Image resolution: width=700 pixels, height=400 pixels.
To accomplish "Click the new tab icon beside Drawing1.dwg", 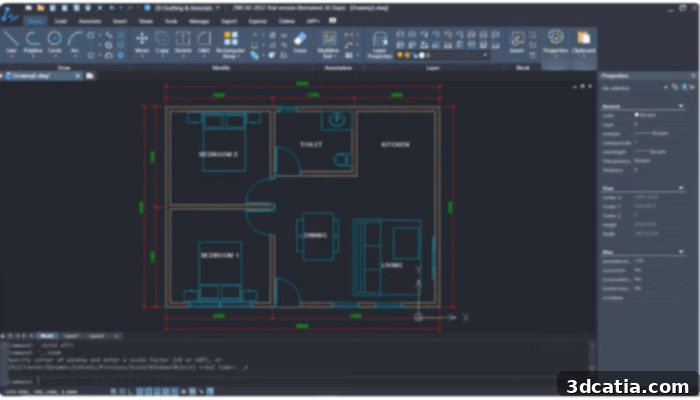I will (x=90, y=76).
